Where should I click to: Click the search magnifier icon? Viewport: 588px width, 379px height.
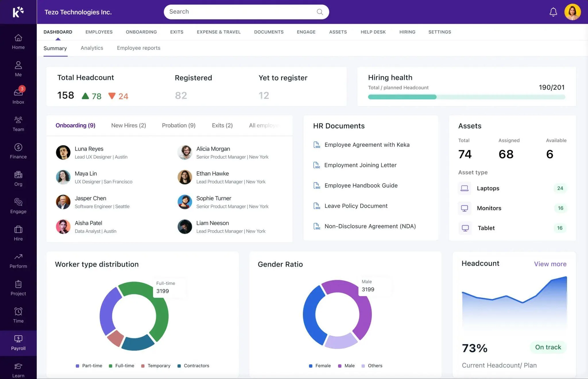tap(320, 12)
